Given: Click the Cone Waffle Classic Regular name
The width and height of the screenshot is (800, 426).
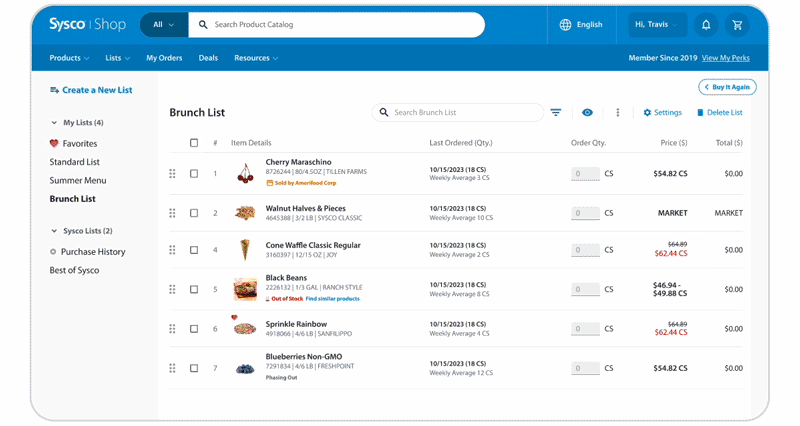Looking at the screenshot, I should (313, 245).
